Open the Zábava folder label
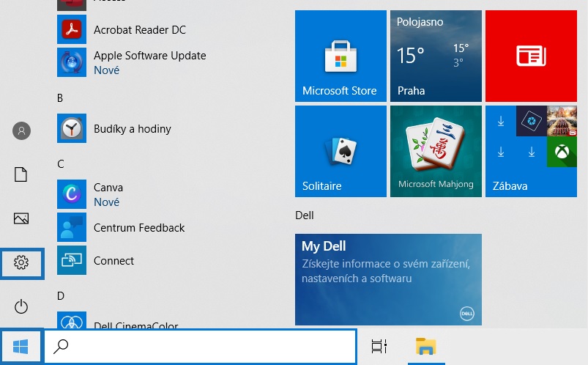The height and width of the screenshot is (365, 588). pyautogui.click(x=510, y=186)
